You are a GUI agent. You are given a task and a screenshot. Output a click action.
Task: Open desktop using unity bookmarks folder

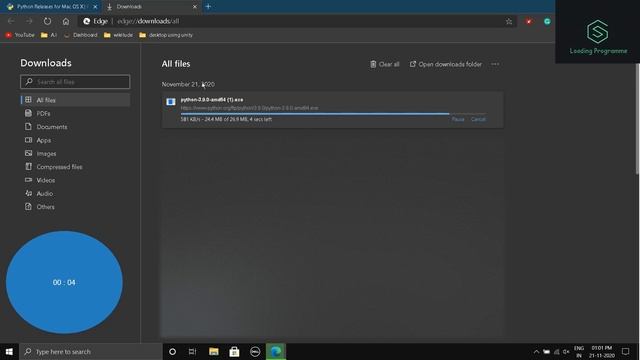click(x=166, y=35)
